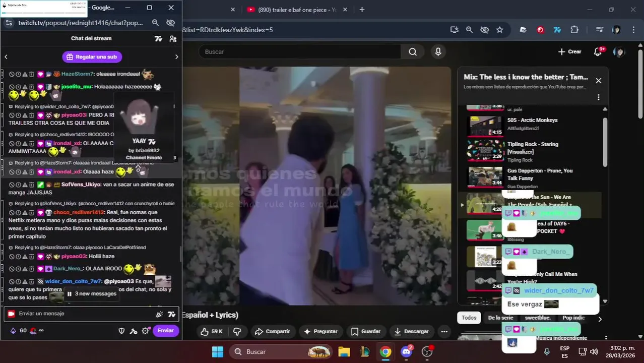Open site information icon in popout address bar
Screen dimensions: 644x363
coord(9,23)
